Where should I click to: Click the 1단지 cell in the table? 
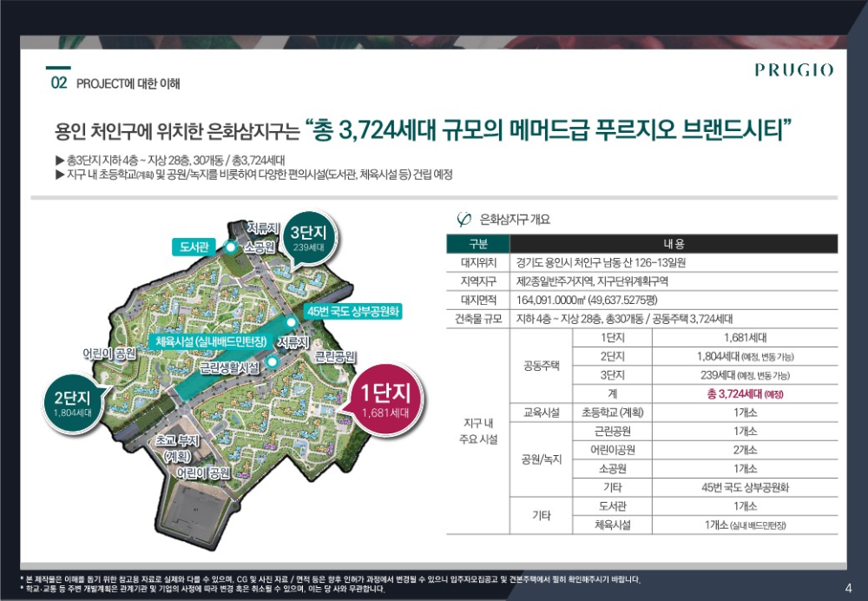(612, 338)
